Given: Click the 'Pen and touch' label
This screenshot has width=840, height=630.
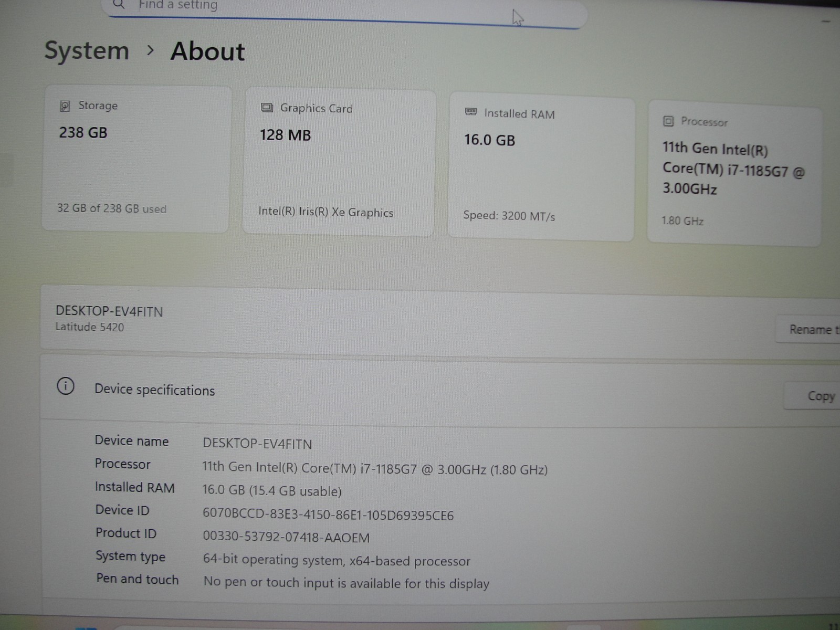Looking at the screenshot, I should [138, 579].
